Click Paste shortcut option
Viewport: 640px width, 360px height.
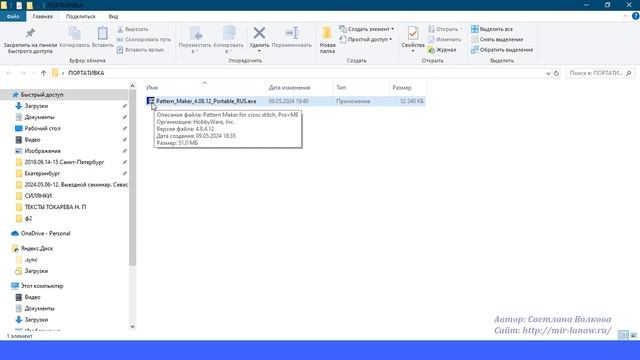pyautogui.click(x=140, y=50)
